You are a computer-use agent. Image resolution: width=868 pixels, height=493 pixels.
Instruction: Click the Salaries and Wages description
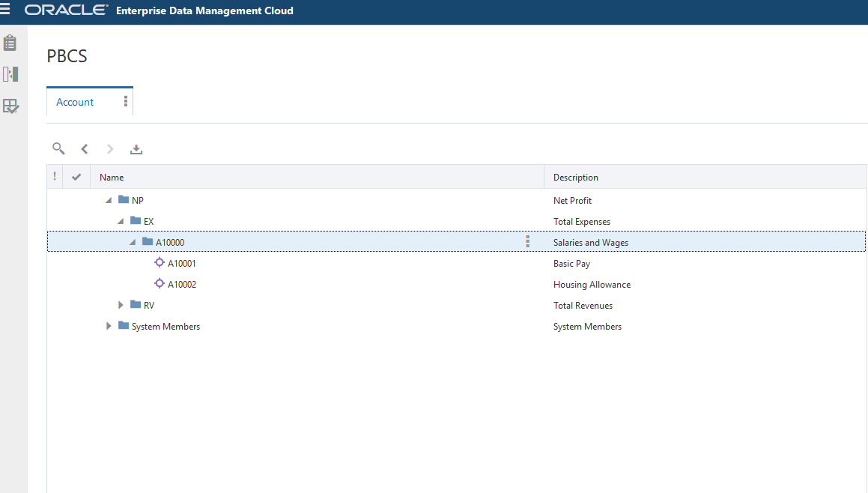tap(591, 243)
